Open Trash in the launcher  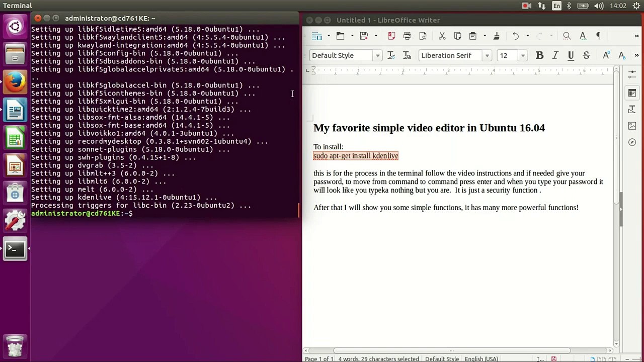click(15, 346)
